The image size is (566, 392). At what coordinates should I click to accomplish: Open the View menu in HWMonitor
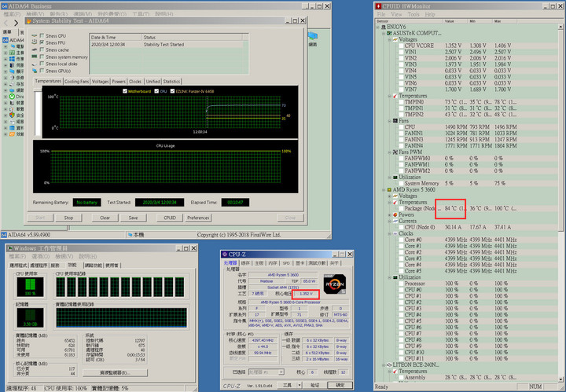(x=396, y=14)
